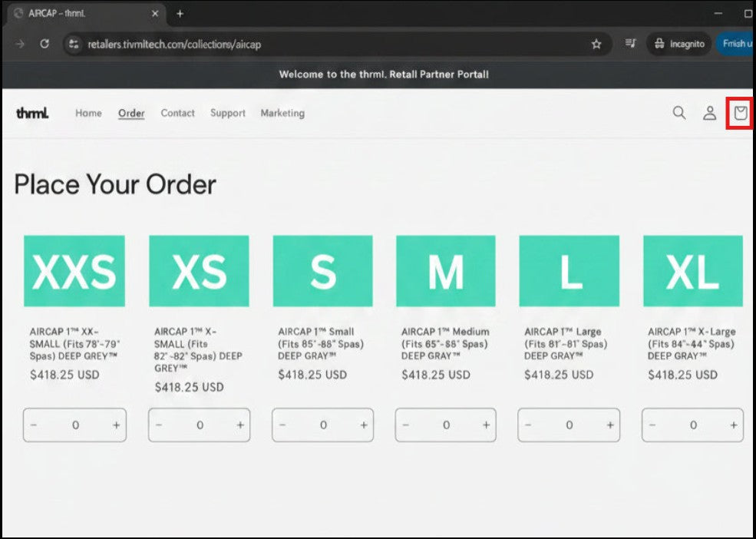Open the AIRCAP 1 XX-SMALL product link
756x539 pixels.
tap(74, 343)
